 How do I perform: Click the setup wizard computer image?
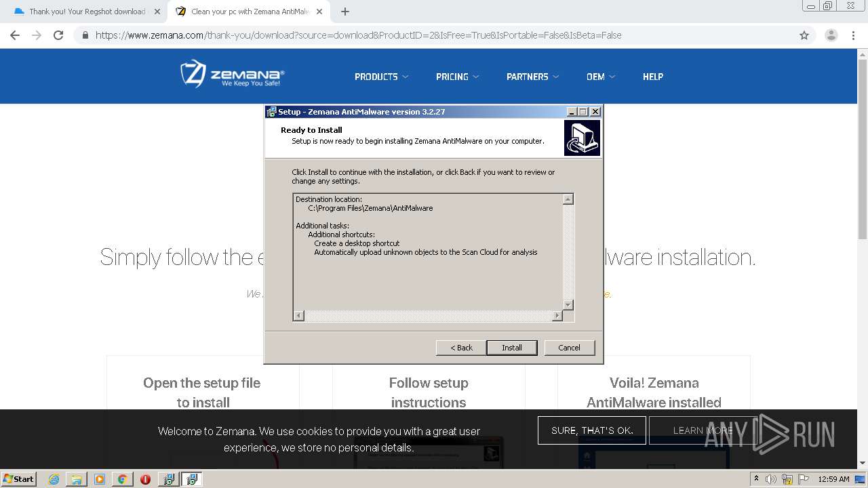point(582,138)
